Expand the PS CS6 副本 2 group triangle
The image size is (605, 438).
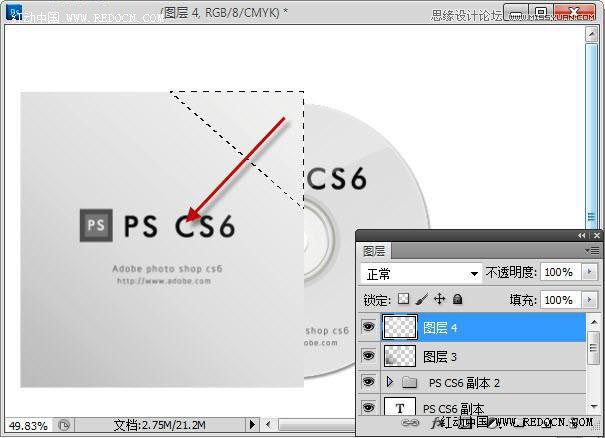pos(390,382)
